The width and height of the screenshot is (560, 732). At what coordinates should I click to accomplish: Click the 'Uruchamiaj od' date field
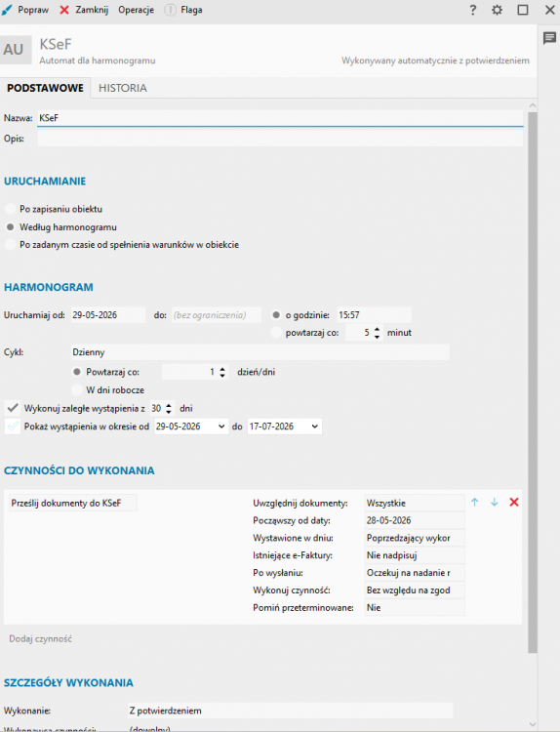(107, 315)
